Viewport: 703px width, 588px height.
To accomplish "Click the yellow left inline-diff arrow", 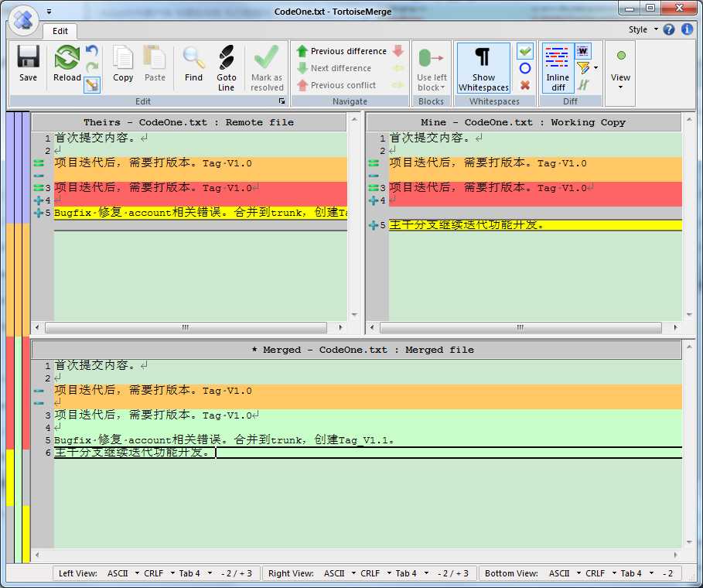I will click(398, 68).
